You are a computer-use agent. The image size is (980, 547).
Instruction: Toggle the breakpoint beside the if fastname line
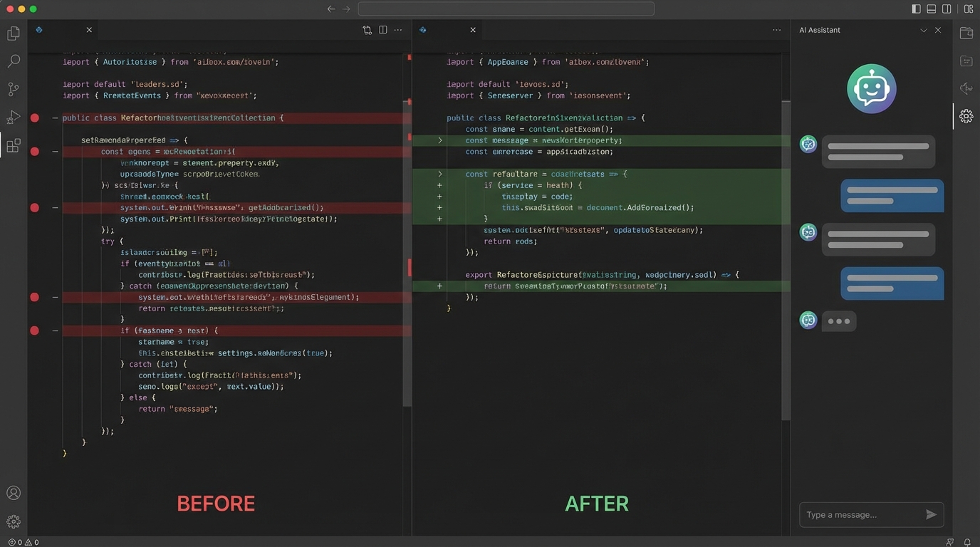click(x=34, y=330)
